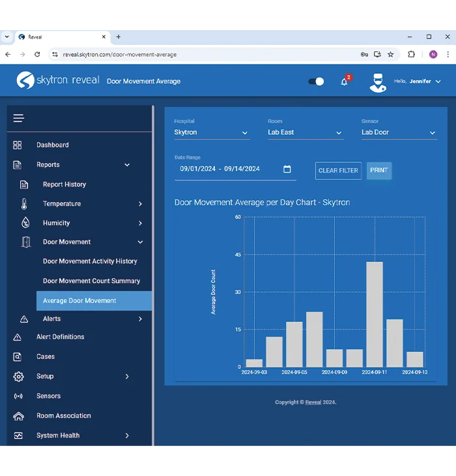Open the Room dropdown showing Lab East
Screen dimensions: 456x476
[305, 132]
